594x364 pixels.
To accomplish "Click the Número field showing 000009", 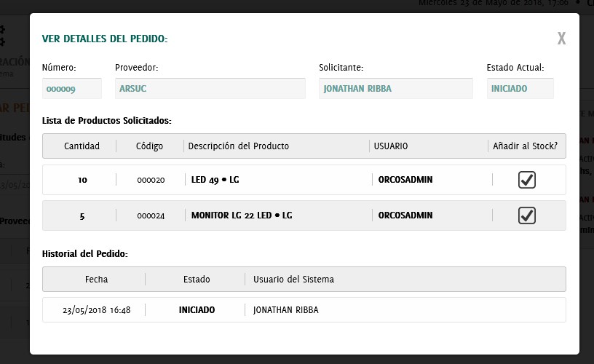I will click(72, 89).
